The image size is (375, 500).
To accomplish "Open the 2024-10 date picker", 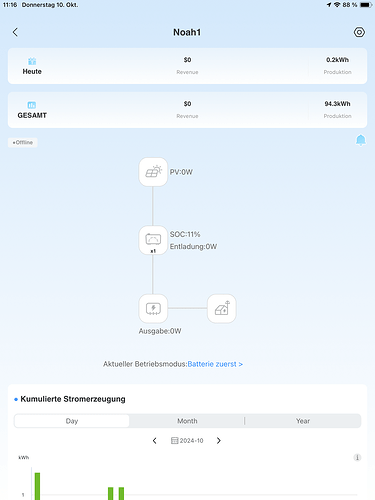I will pos(187,441).
